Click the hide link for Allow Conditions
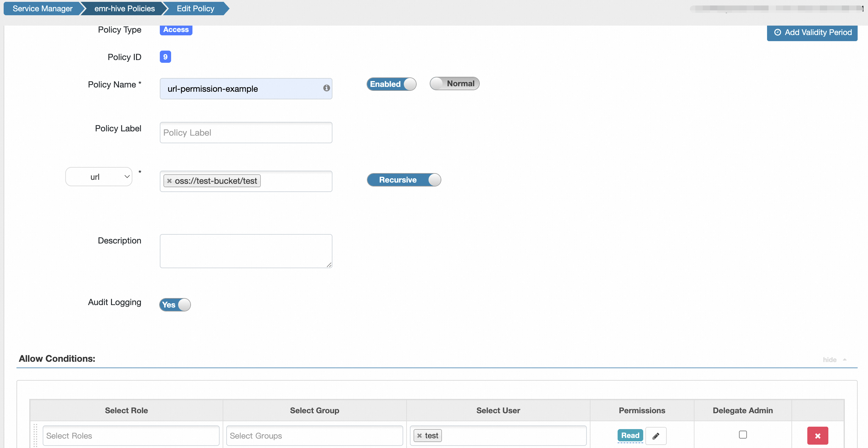Image resolution: width=868 pixels, height=448 pixels. tap(829, 360)
